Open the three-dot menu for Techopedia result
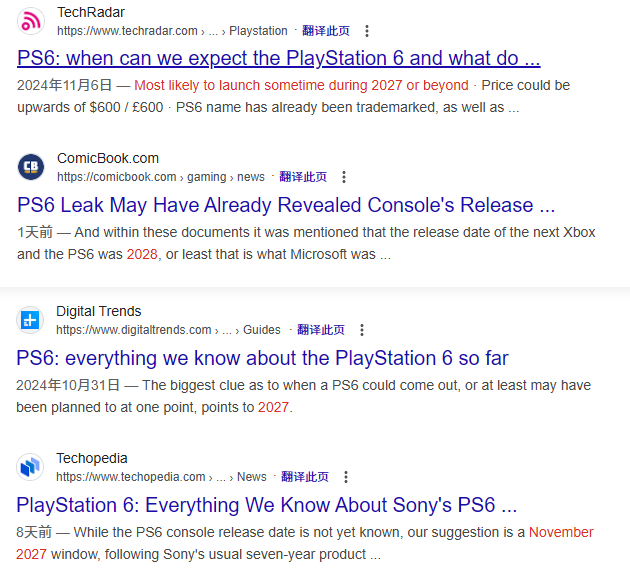 346,477
